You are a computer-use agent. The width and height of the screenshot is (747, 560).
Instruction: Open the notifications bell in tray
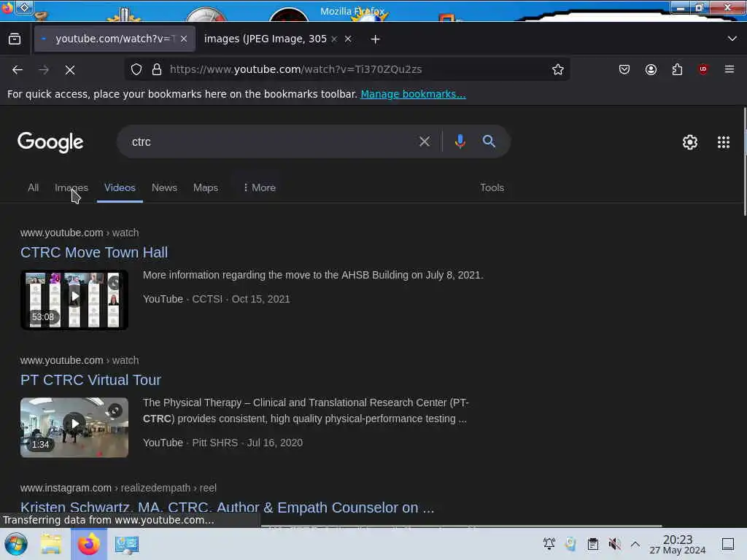549,544
